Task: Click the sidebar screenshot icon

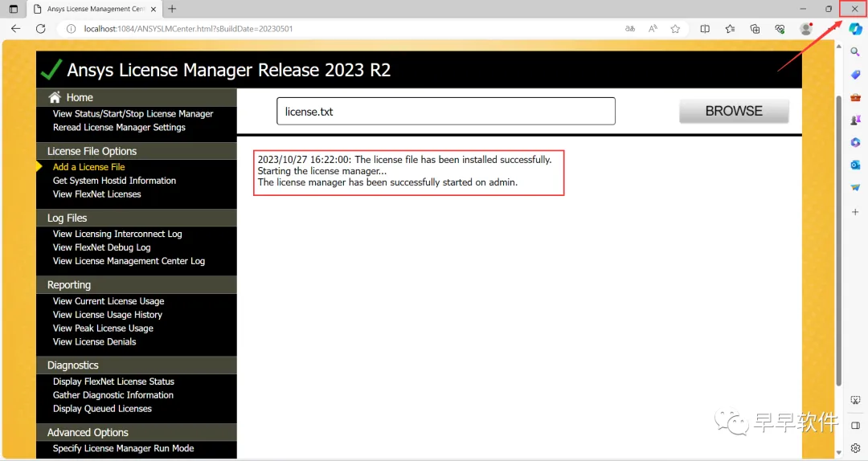Action: click(855, 400)
